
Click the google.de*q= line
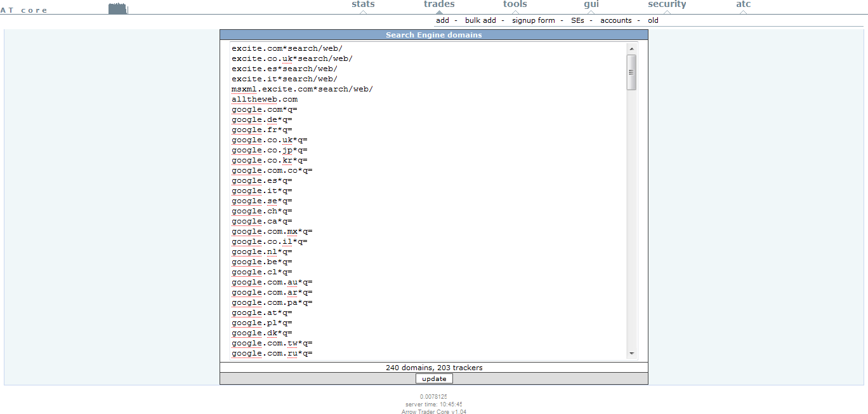coord(262,119)
